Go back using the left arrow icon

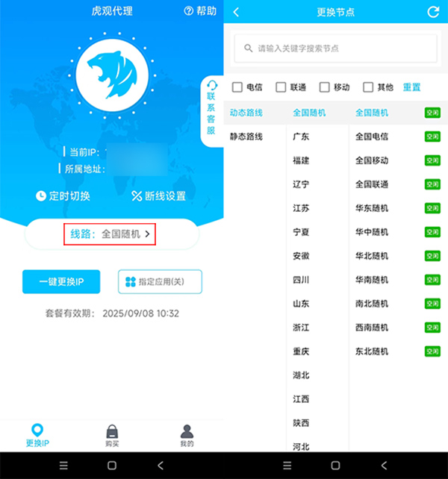(237, 12)
